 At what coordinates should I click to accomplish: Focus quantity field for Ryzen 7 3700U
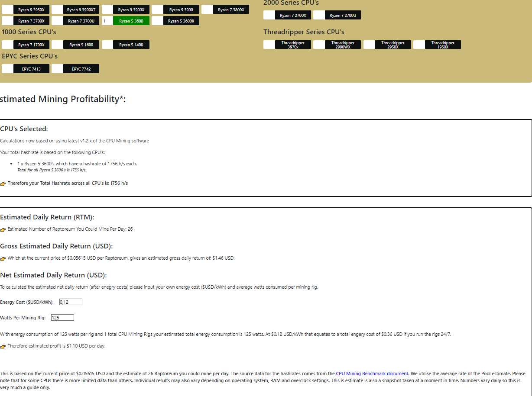[57, 21]
